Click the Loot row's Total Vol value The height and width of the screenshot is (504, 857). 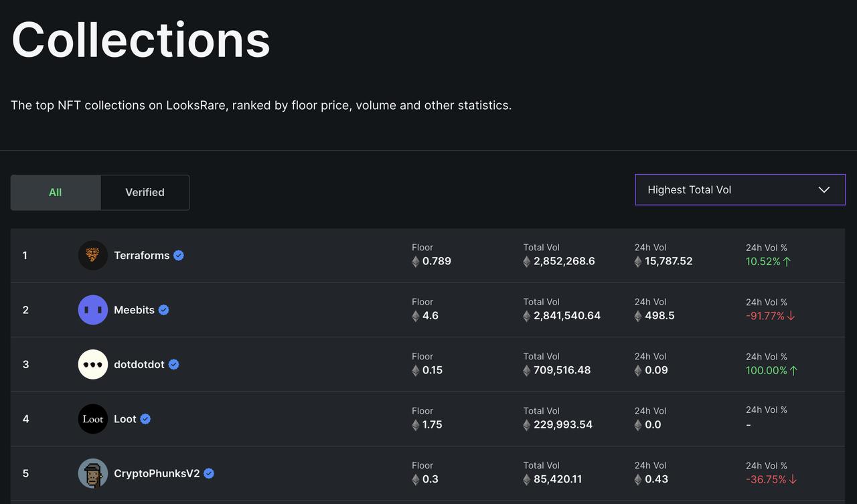tap(562, 425)
